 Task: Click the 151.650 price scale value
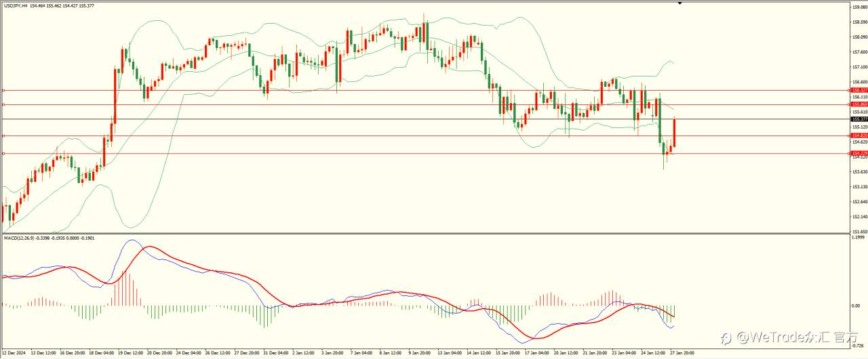click(x=859, y=231)
